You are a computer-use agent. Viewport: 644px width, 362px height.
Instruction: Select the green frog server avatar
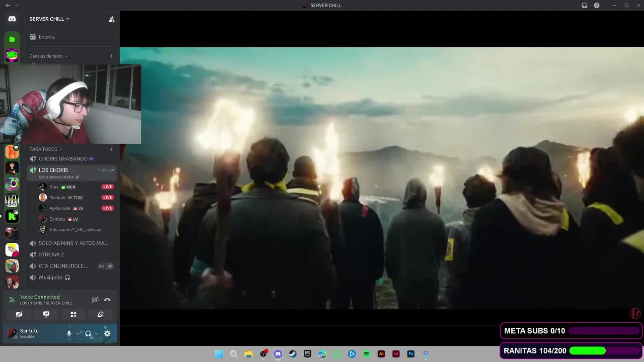click(12, 55)
